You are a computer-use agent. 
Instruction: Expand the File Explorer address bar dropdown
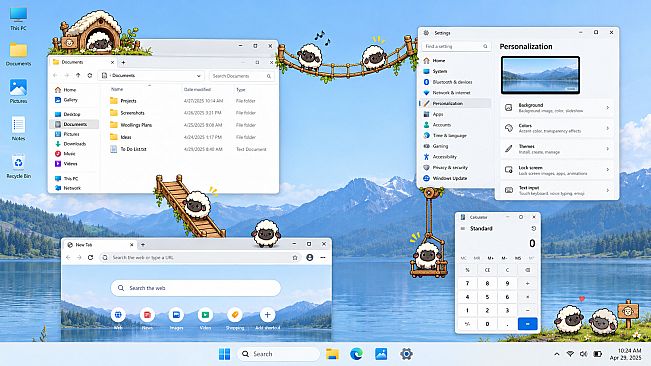pyautogui.click(x=198, y=76)
